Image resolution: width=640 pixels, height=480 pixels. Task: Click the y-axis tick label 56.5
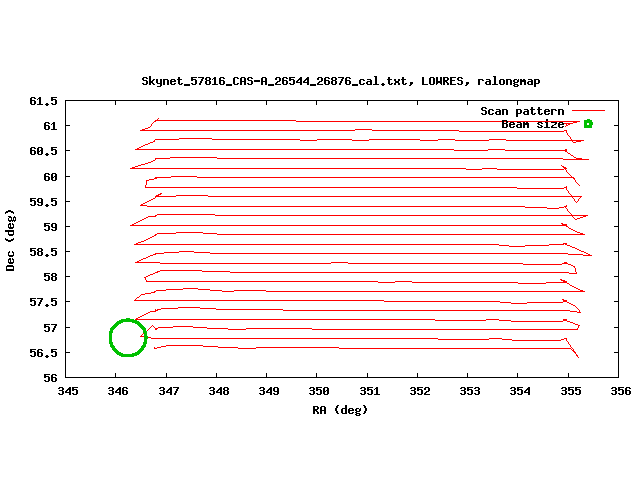tap(43, 353)
